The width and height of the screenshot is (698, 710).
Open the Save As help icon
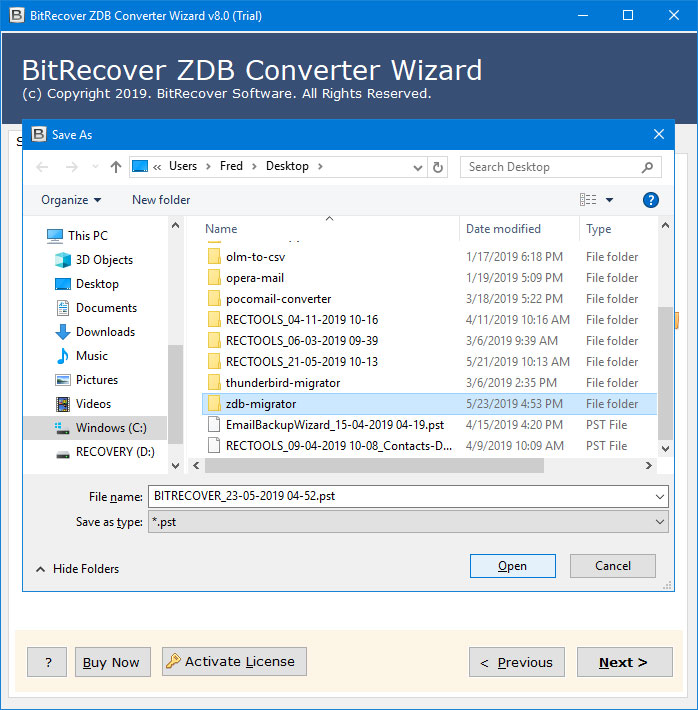point(650,200)
